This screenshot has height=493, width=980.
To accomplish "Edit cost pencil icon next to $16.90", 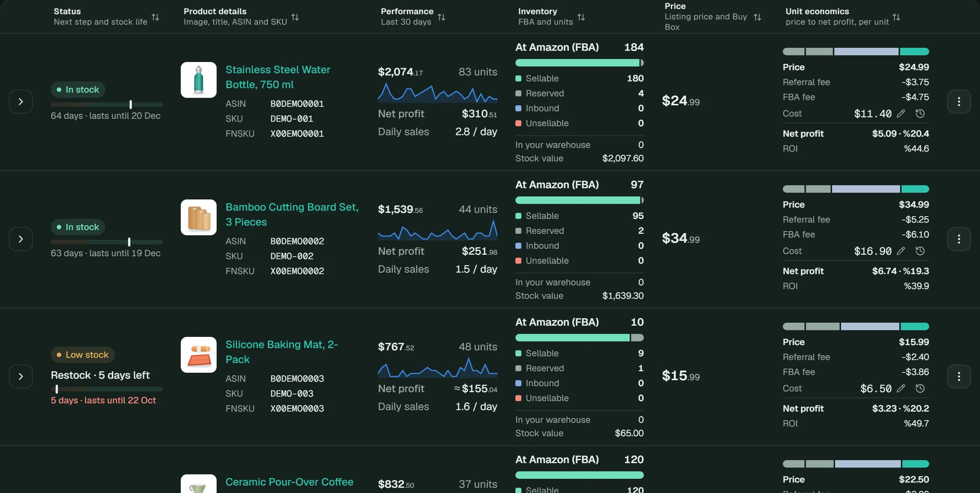I will coord(900,251).
